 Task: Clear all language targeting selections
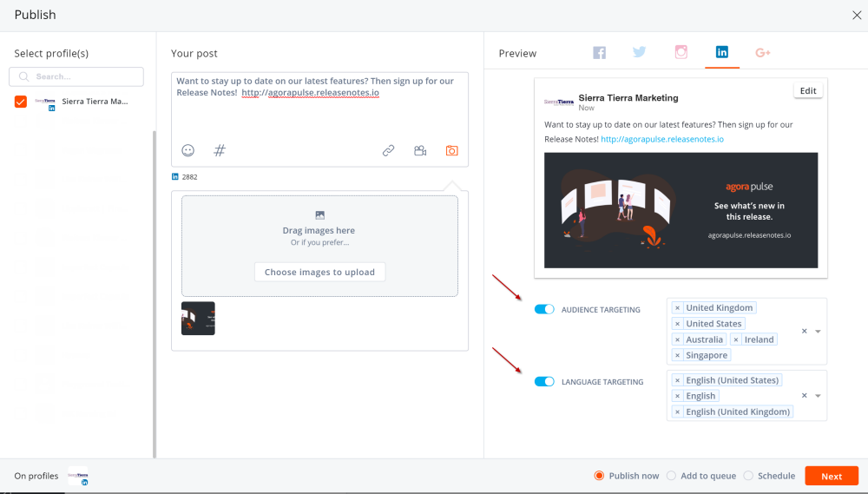coord(805,395)
